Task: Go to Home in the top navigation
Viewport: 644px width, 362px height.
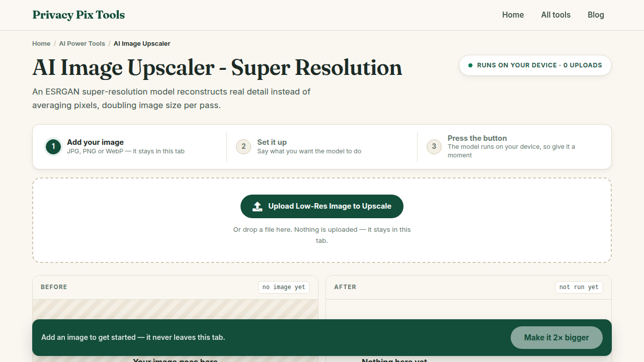Action: pyautogui.click(x=513, y=15)
